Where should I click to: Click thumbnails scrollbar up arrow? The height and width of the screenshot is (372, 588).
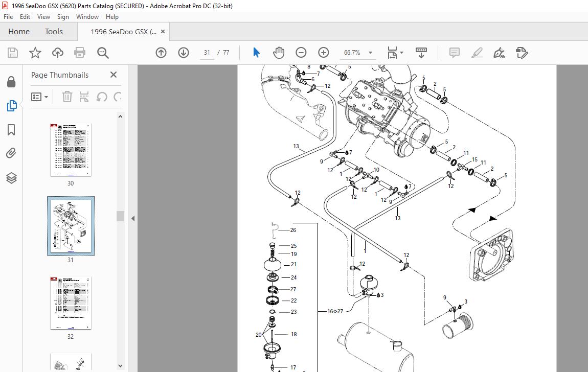click(x=120, y=117)
